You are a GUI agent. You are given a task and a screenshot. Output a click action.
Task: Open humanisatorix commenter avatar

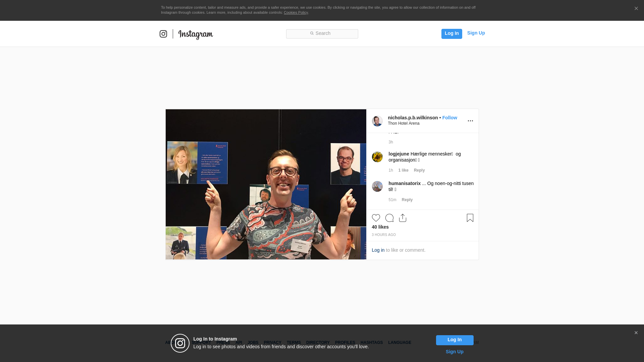pos(377,186)
